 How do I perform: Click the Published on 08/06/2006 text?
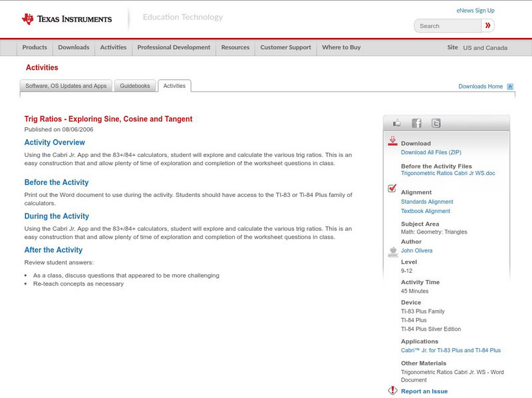click(59, 129)
